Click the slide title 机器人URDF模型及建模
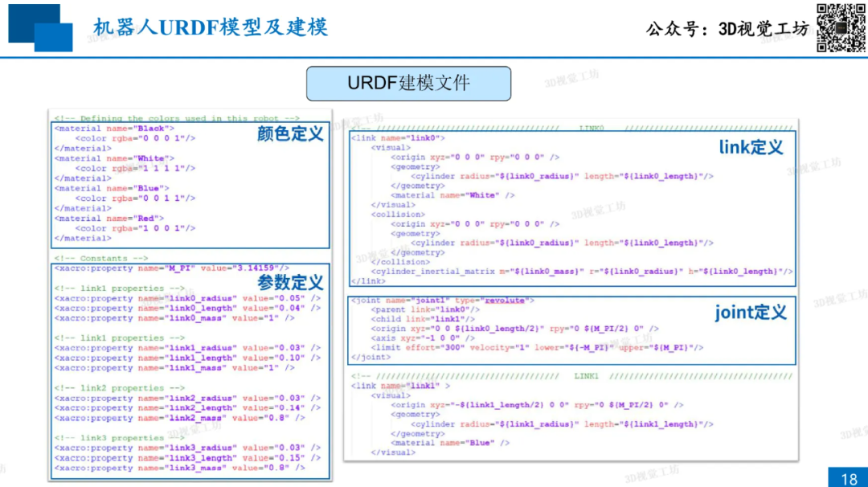 [211, 28]
